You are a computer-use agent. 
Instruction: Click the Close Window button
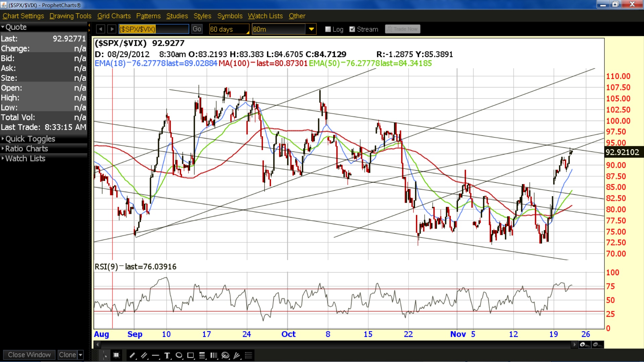tap(29, 355)
